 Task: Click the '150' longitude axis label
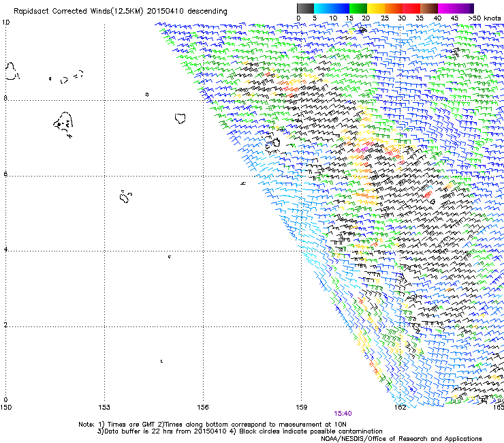click(5, 408)
